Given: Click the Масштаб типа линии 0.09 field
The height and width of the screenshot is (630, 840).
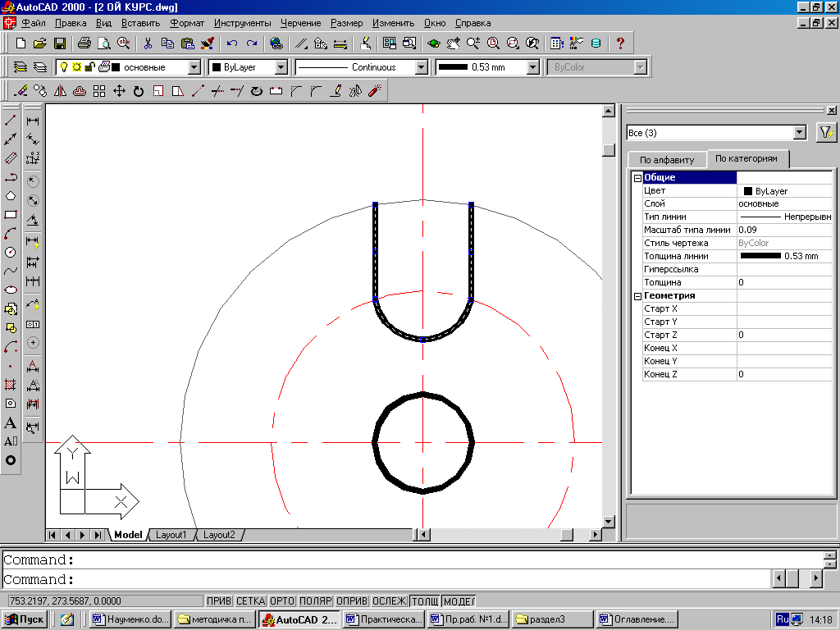Looking at the screenshot, I should point(784,230).
